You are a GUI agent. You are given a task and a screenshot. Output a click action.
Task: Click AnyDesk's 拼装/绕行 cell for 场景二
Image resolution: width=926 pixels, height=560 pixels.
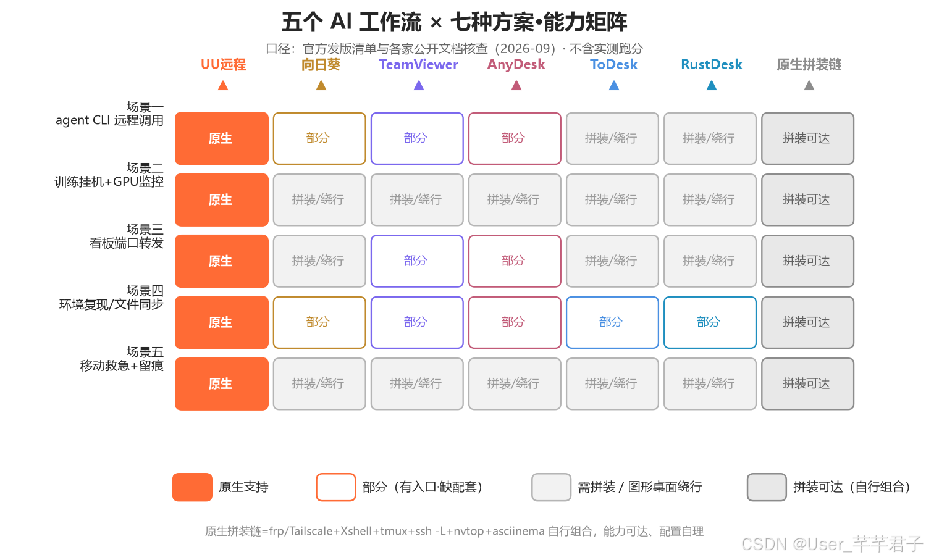click(515, 200)
